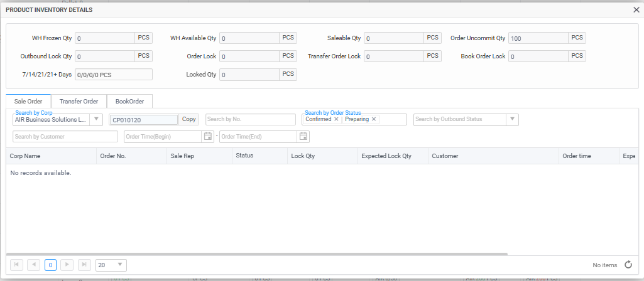The width and height of the screenshot is (644, 281).
Task: Expand the Search by Outbound Status dropdown
Action: coord(512,119)
